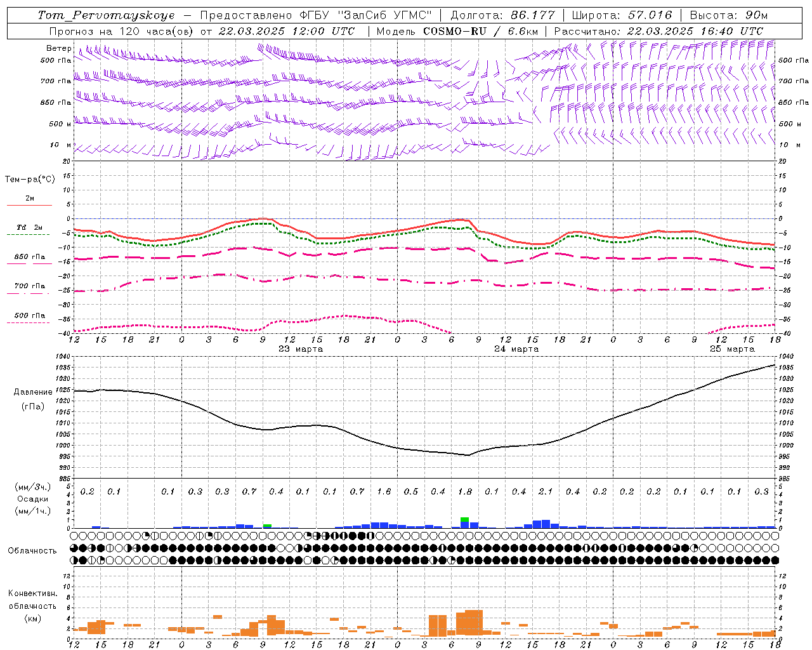Click the Давление pressure chart label
812x650 pixels.
(33, 392)
